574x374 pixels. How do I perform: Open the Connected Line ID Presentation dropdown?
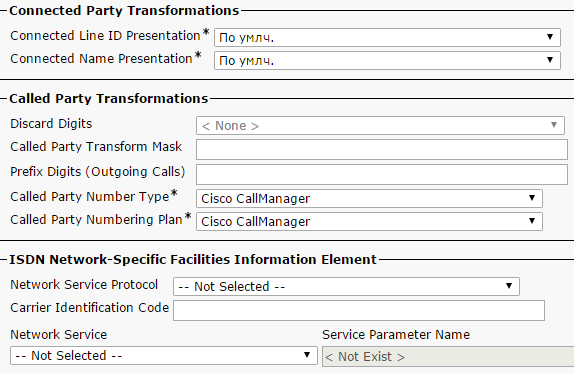point(387,37)
